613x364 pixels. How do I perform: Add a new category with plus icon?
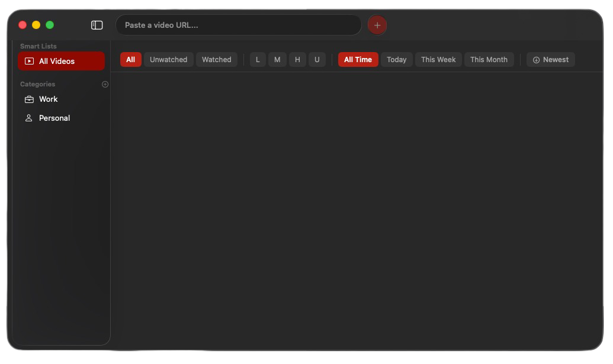[105, 84]
